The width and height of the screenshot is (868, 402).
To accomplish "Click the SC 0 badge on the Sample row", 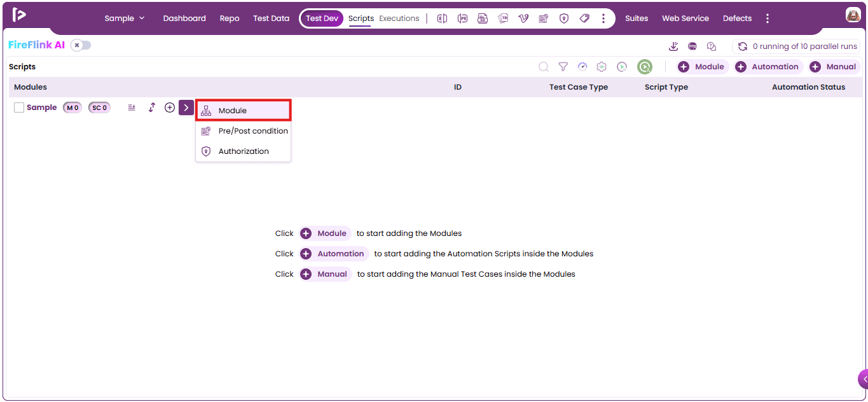I will coord(99,107).
